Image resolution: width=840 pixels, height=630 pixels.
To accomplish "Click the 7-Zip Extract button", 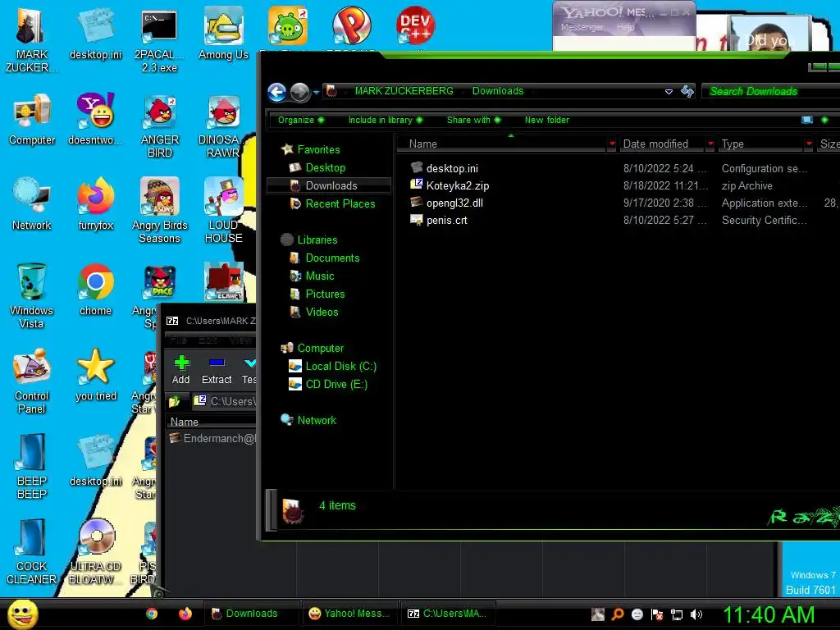I will tap(217, 370).
